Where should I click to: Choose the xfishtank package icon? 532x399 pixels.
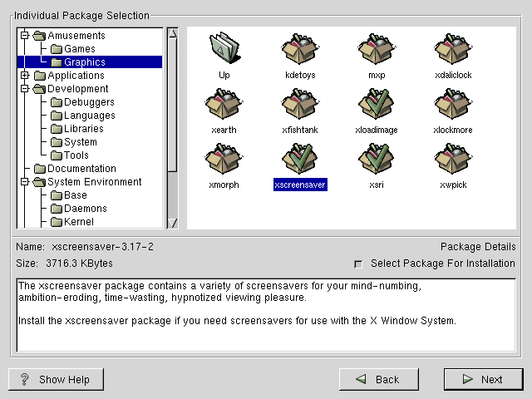coord(300,105)
